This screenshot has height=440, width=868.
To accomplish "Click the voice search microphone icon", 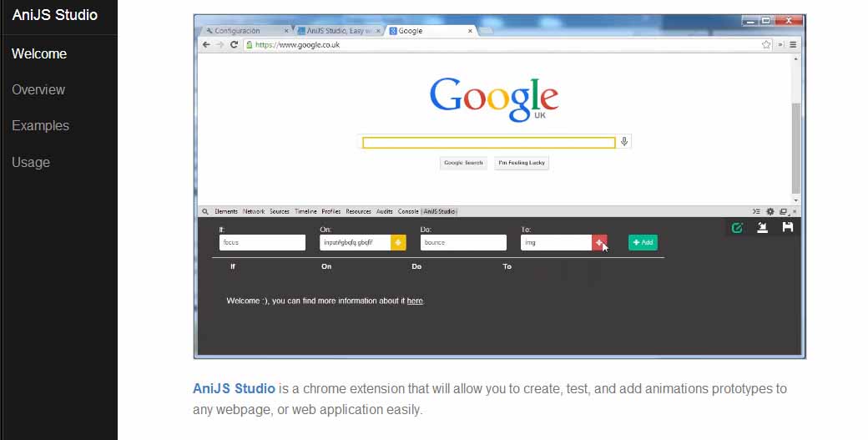I will coord(624,142).
